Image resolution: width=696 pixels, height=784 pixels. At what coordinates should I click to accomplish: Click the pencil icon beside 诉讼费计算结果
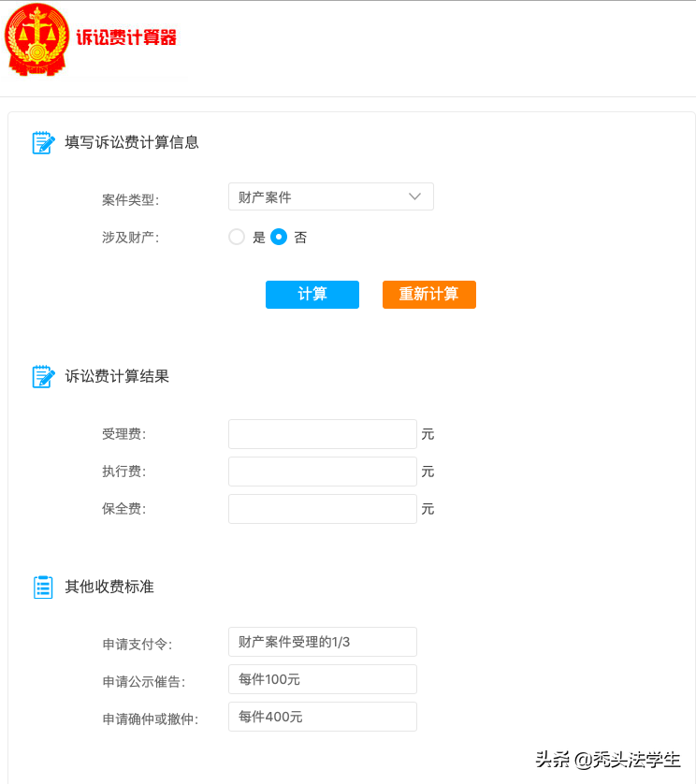[x=44, y=376]
